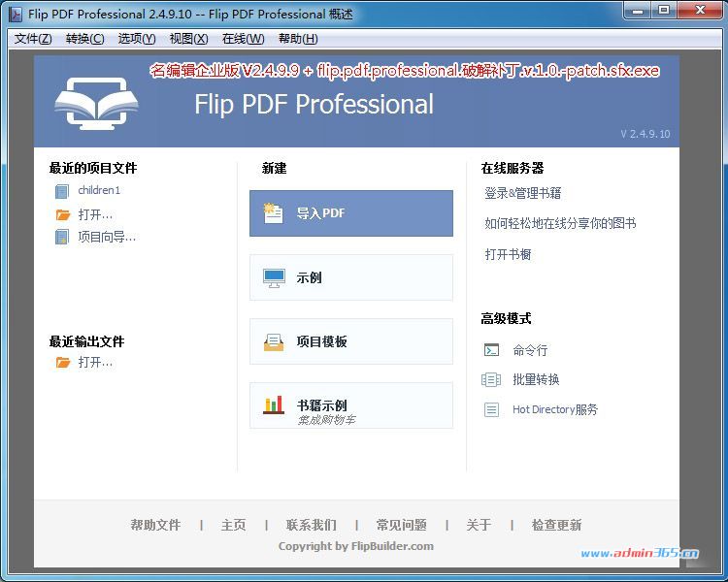Close the Flip PDF Professional window
Screen dimensions: 728x582
pyautogui.click(x=700, y=11)
